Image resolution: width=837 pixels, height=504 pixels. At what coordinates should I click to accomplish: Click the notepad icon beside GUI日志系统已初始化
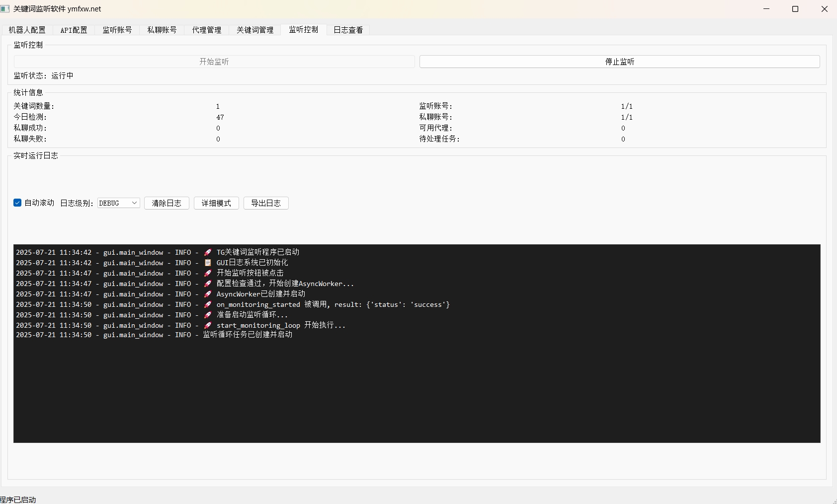coord(208,263)
